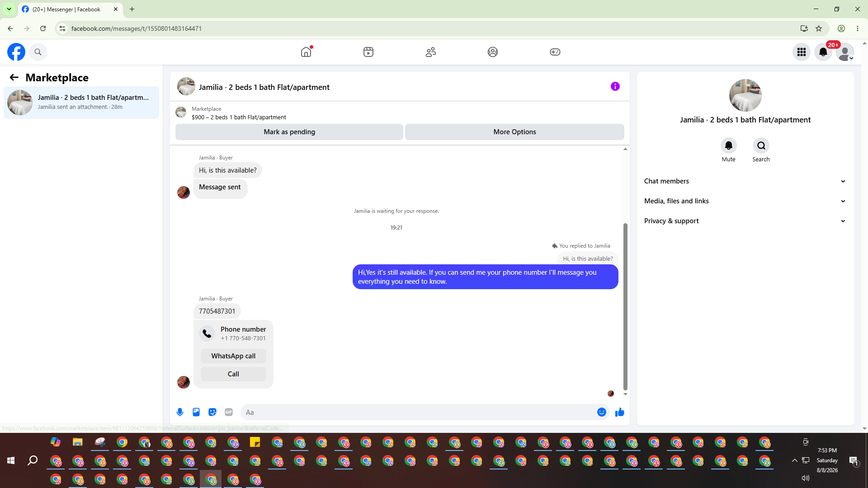Open the Windows notification center
868x488 pixels.
point(854,460)
